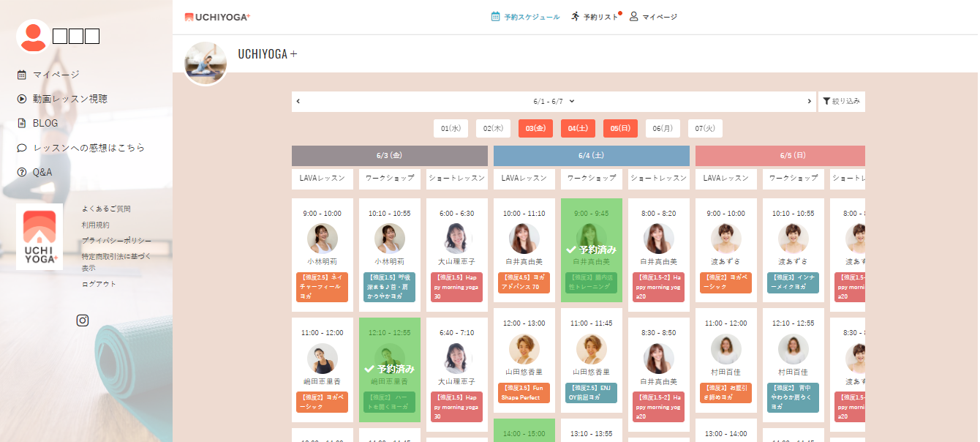Click お尻引き締めヨガ orange label
980x442 pixels.
click(x=726, y=393)
